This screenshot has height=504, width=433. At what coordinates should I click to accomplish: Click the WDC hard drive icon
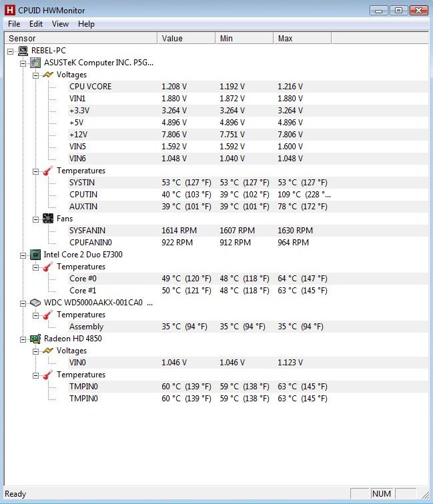(x=35, y=303)
